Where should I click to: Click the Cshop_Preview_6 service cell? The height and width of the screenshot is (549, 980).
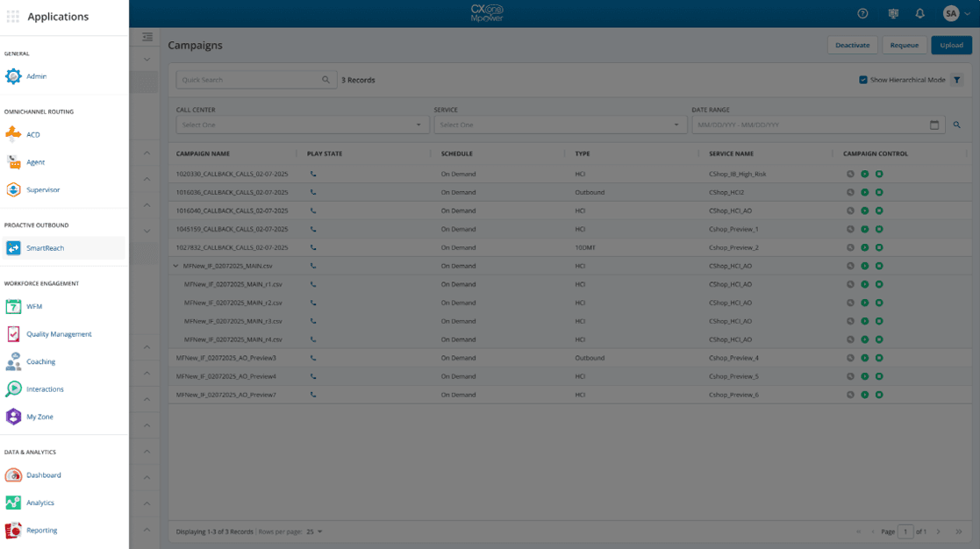click(733, 395)
